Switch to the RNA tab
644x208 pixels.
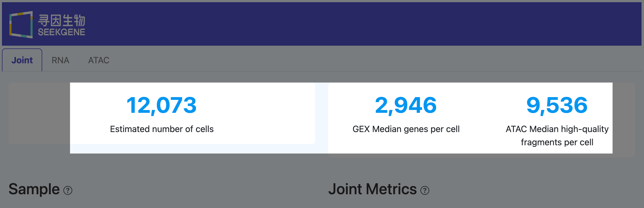[60, 60]
